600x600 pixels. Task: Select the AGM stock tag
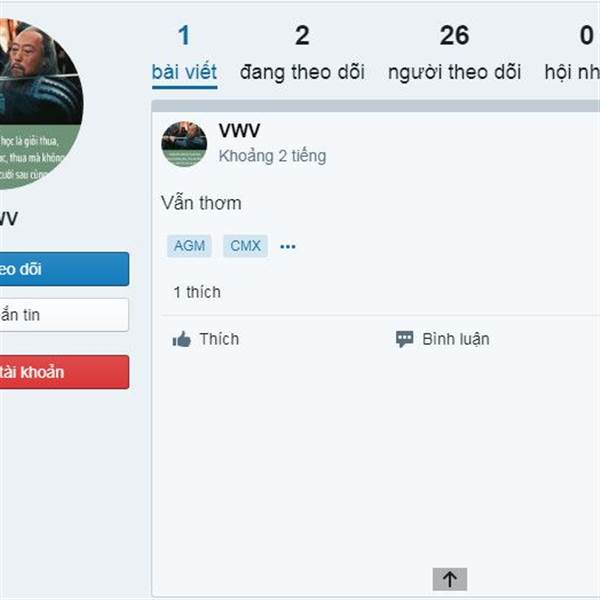(x=189, y=246)
